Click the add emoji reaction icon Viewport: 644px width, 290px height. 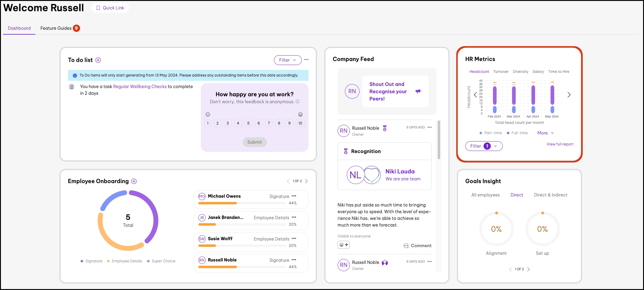[x=343, y=245]
